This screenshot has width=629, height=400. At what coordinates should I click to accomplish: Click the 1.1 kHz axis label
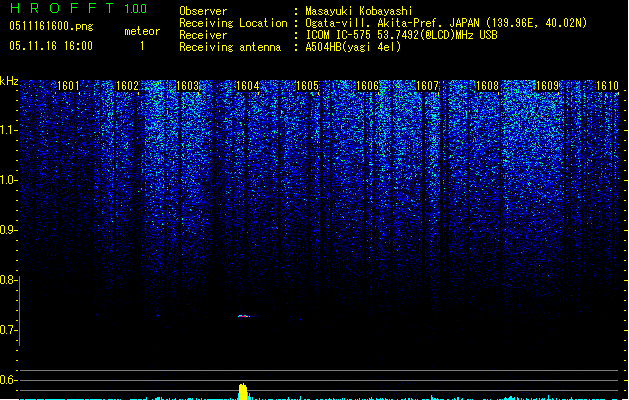[8, 130]
